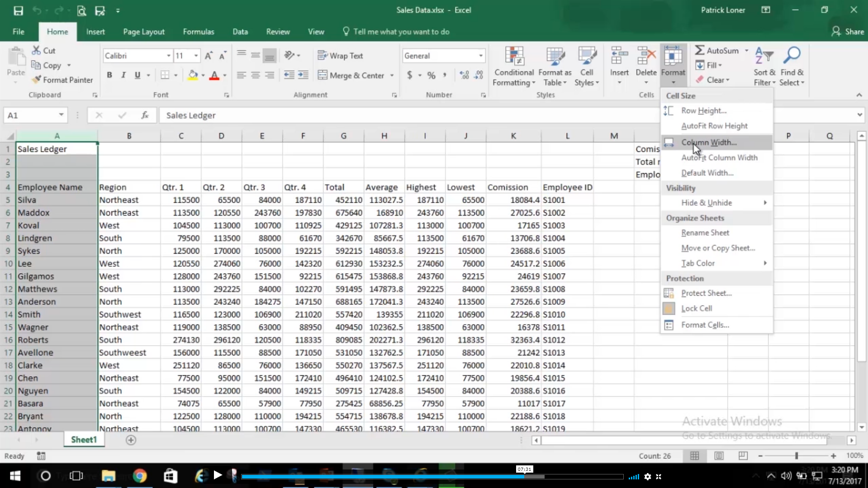Decrease decimal places shown
Screen dimensions: 868x488
pos(479,75)
